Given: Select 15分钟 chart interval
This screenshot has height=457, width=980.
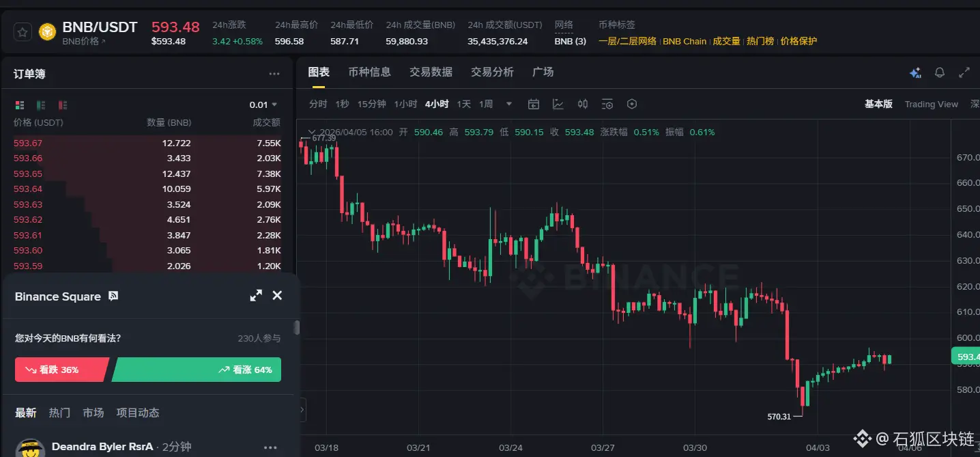Looking at the screenshot, I should [372, 104].
